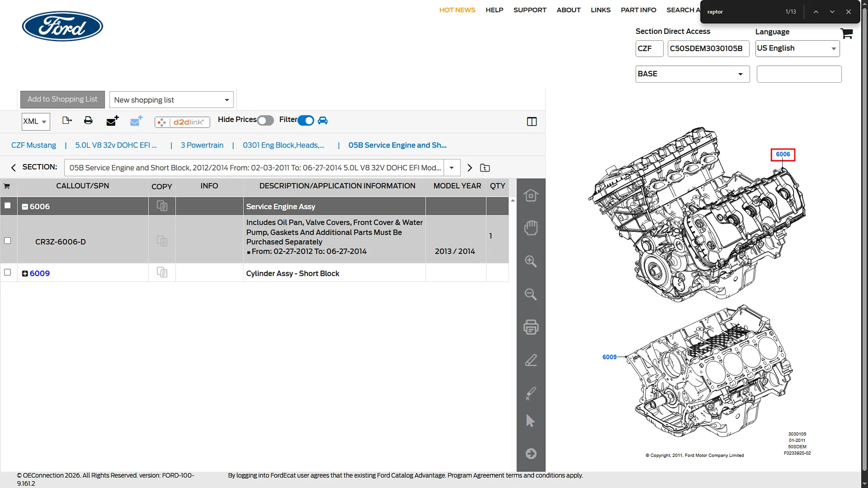Open the PART INFO menu
Image resolution: width=868 pixels, height=488 pixels.
639,10
